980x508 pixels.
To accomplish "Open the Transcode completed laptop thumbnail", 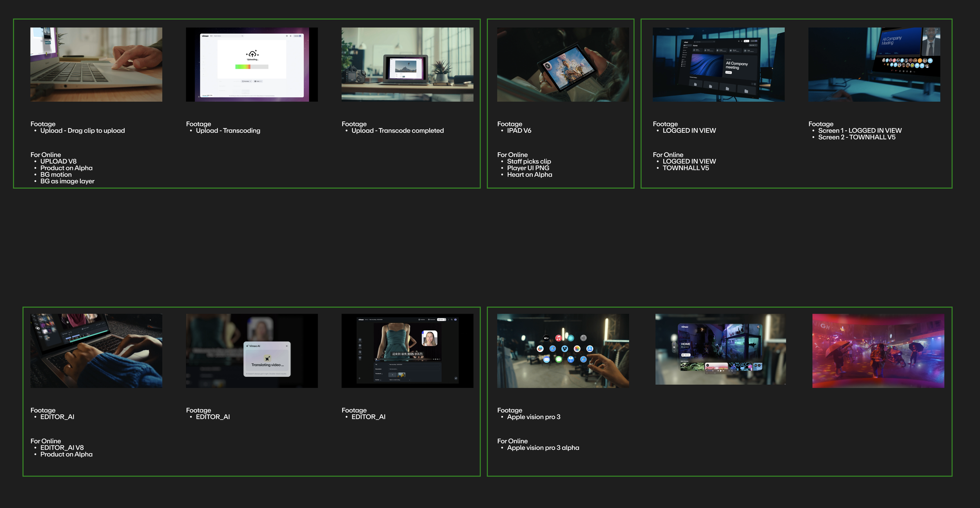I will [x=407, y=64].
